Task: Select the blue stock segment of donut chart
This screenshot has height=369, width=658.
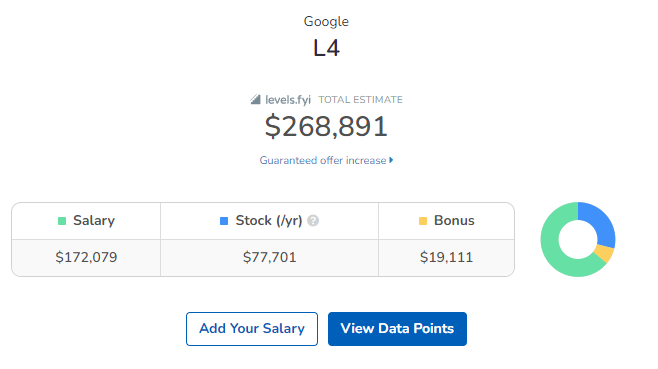Action: (601, 222)
